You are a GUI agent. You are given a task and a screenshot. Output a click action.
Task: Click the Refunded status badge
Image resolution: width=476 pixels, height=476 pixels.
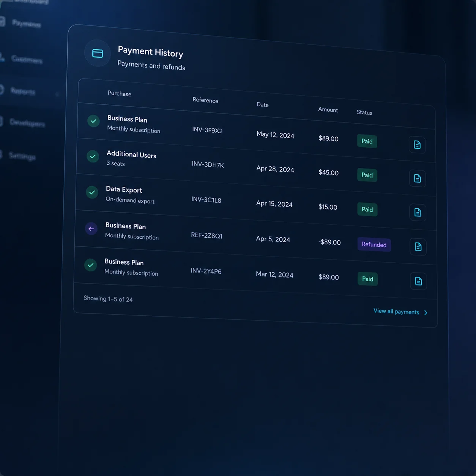click(374, 244)
